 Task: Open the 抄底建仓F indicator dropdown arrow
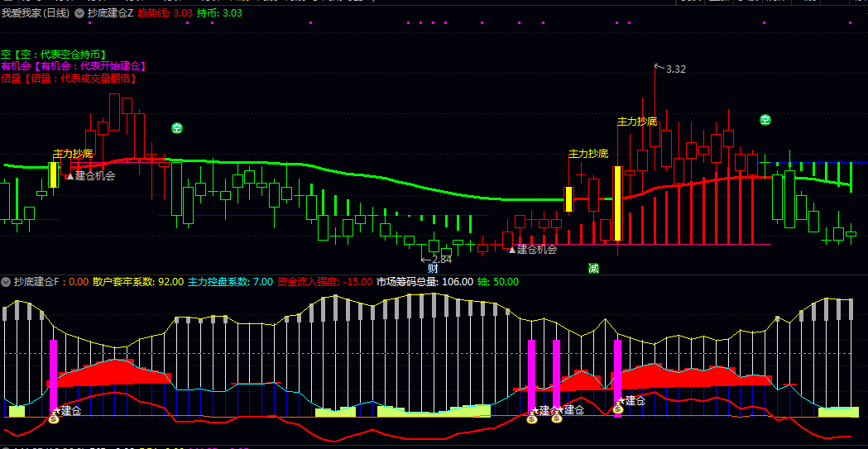tap(6, 282)
